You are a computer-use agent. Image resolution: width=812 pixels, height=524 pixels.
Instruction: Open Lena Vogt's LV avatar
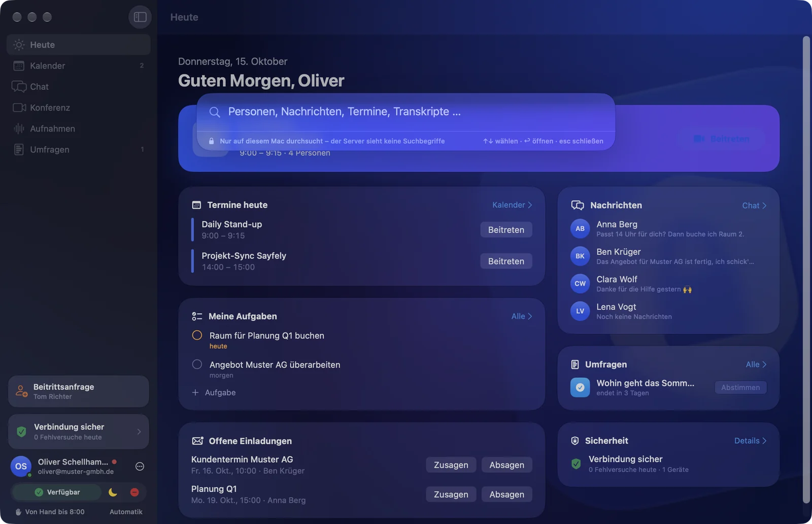[x=580, y=311]
